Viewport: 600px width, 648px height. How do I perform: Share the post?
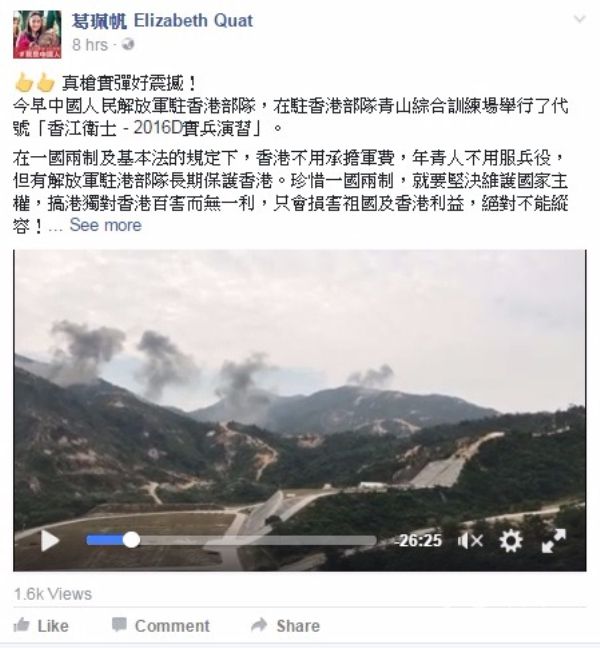click(x=286, y=626)
